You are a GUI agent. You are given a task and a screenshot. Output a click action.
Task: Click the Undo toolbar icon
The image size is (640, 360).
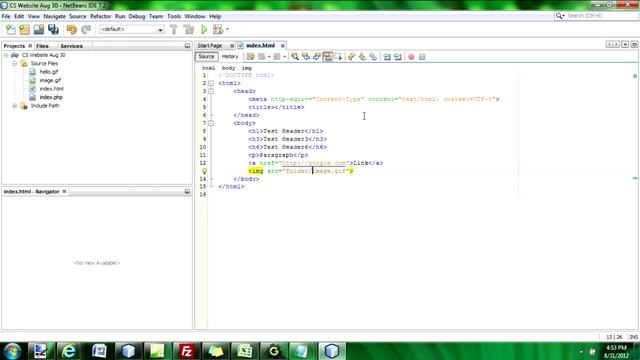click(x=71, y=29)
